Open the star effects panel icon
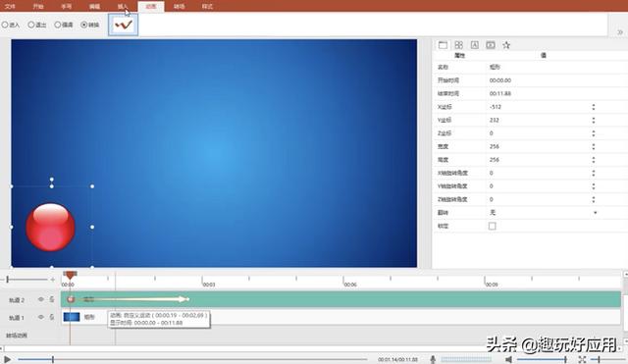628x364 pixels. click(506, 45)
